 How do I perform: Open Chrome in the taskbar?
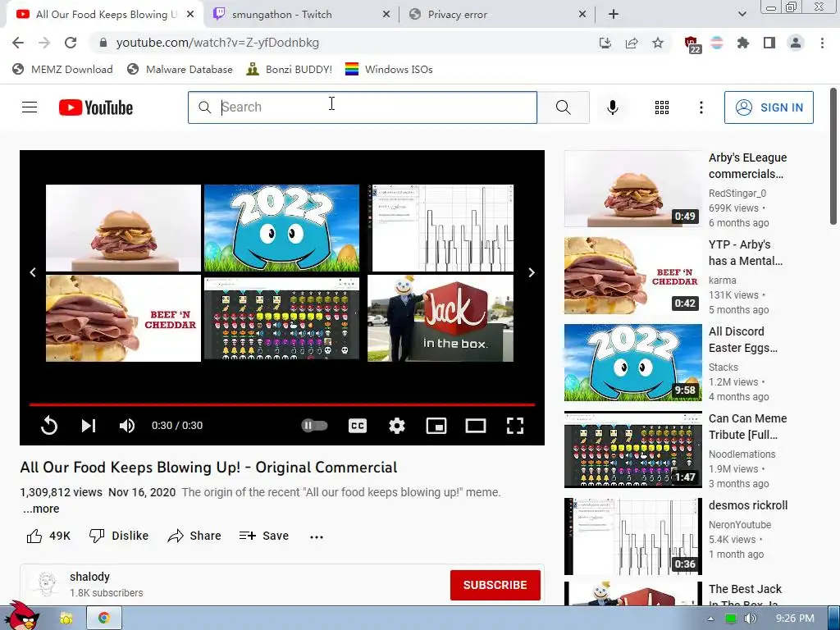coord(104,618)
